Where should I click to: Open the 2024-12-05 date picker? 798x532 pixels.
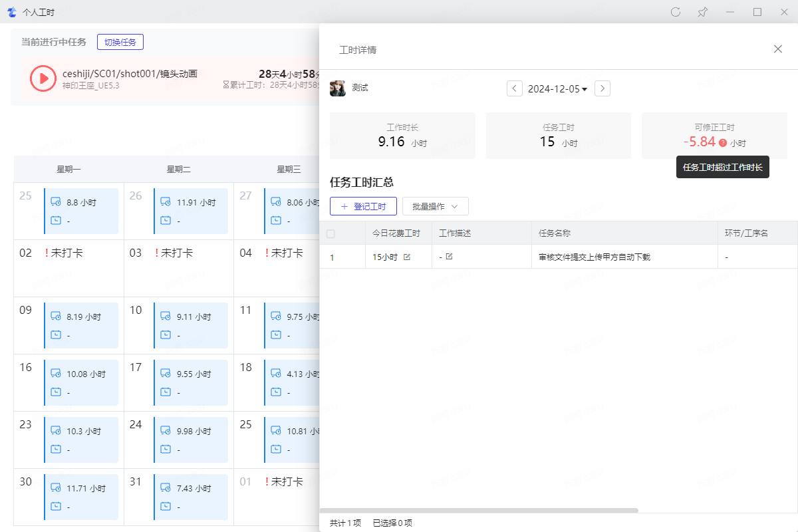(557, 88)
